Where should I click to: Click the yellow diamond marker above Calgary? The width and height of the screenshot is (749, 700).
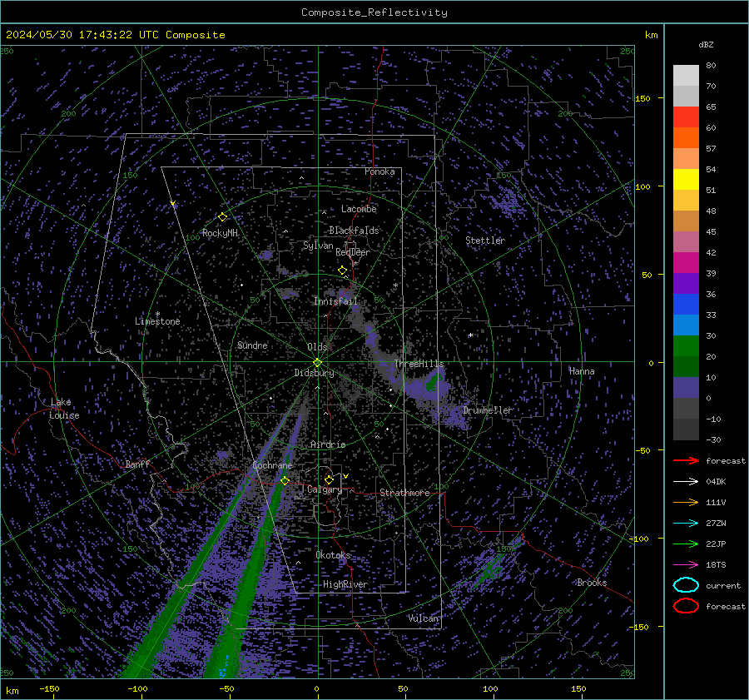(x=329, y=479)
